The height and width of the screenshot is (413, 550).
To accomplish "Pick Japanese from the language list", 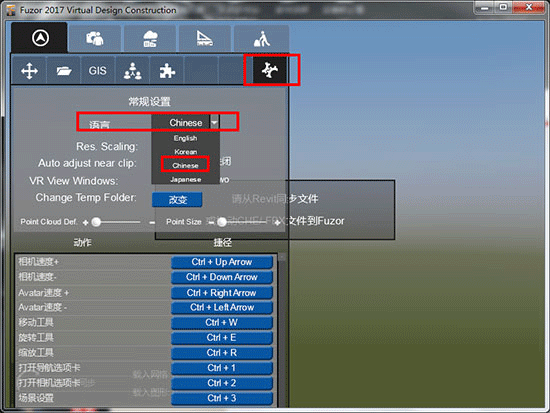I will coord(185,179).
